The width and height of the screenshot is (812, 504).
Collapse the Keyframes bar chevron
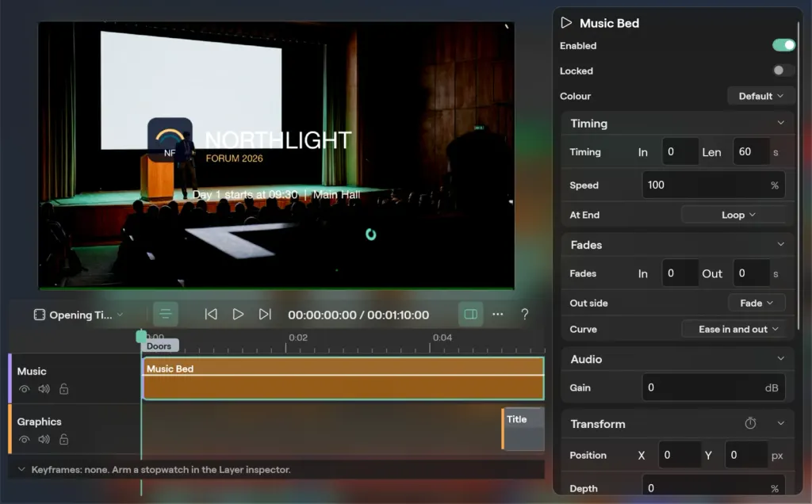[21, 469]
